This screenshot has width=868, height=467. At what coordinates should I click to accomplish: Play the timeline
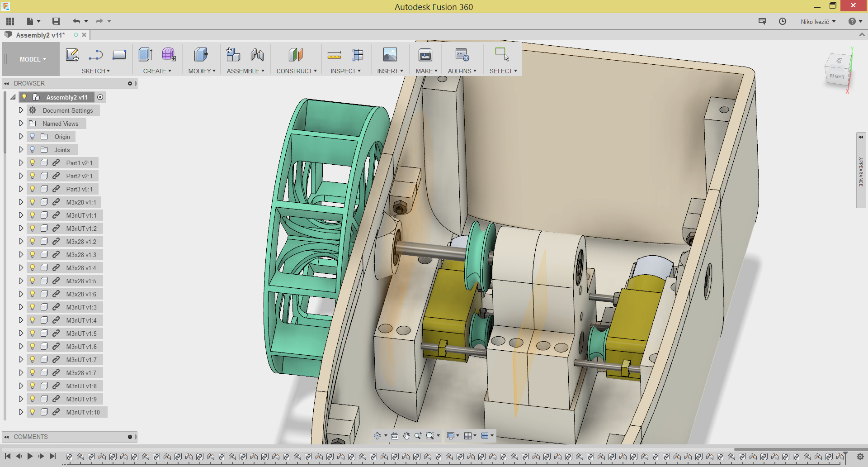[30, 456]
